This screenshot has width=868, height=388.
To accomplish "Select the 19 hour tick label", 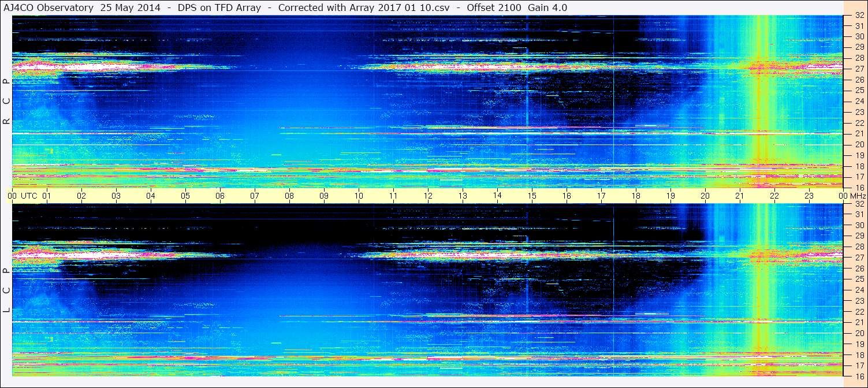I will pyautogui.click(x=671, y=196).
